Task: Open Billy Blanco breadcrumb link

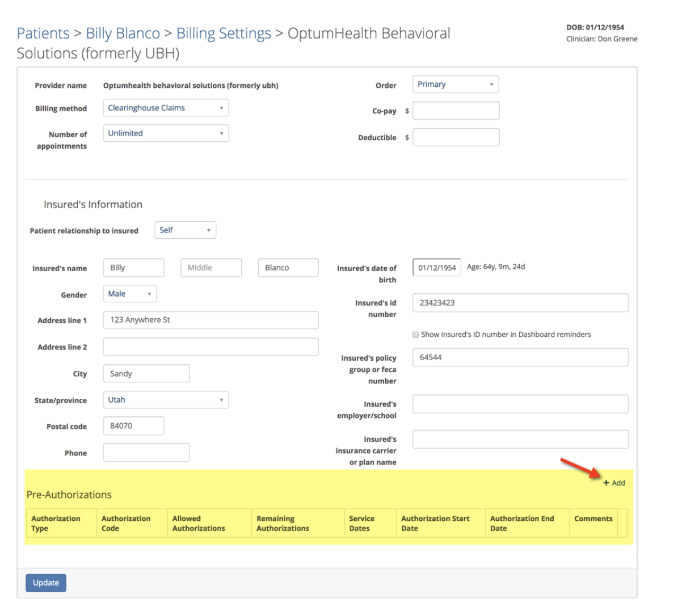Action: [x=123, y=33]
